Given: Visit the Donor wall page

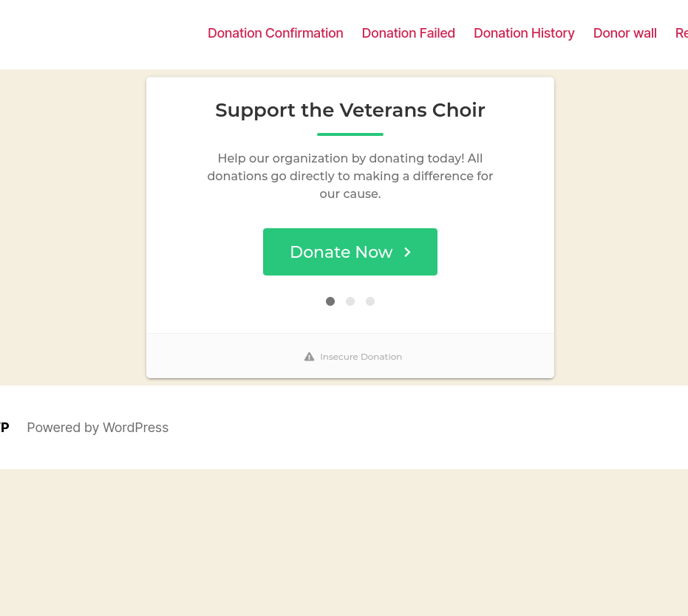Looking at the screenshot, I should point(625,33).
